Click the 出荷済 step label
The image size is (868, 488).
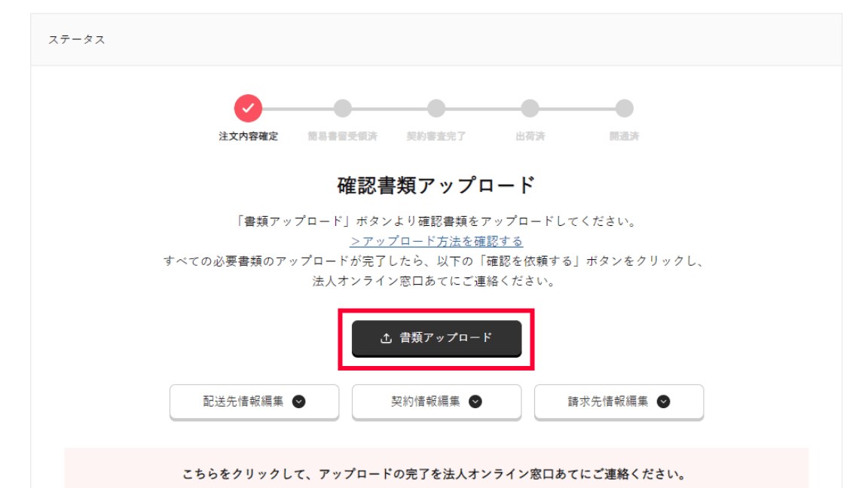pyautogui.click(x=530, y=136)
